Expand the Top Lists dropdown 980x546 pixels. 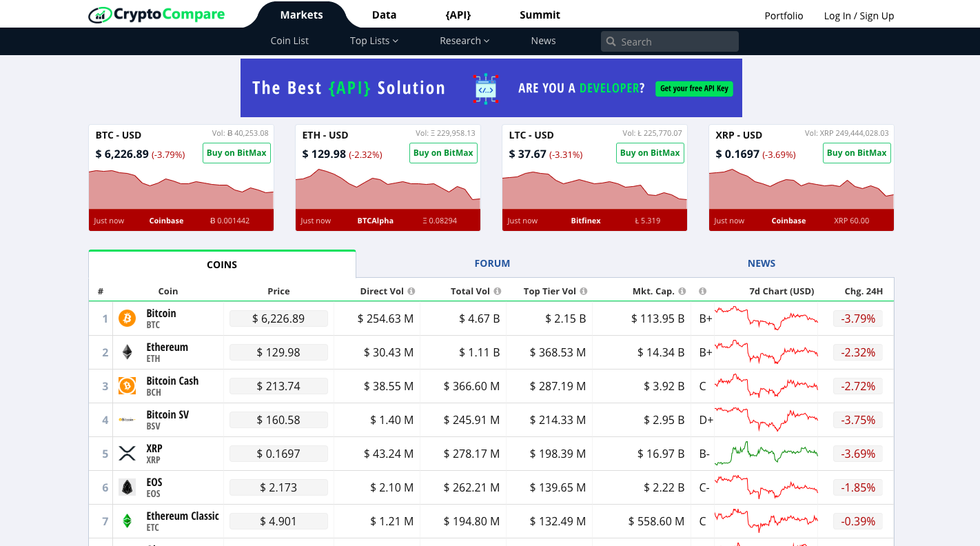coord(374,41)
